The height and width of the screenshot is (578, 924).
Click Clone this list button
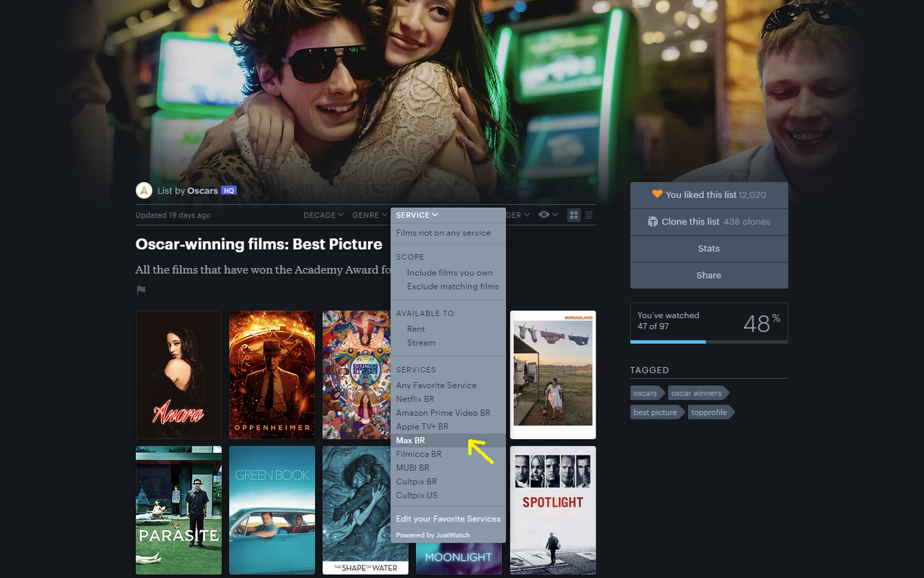click(x=709, y=221)
